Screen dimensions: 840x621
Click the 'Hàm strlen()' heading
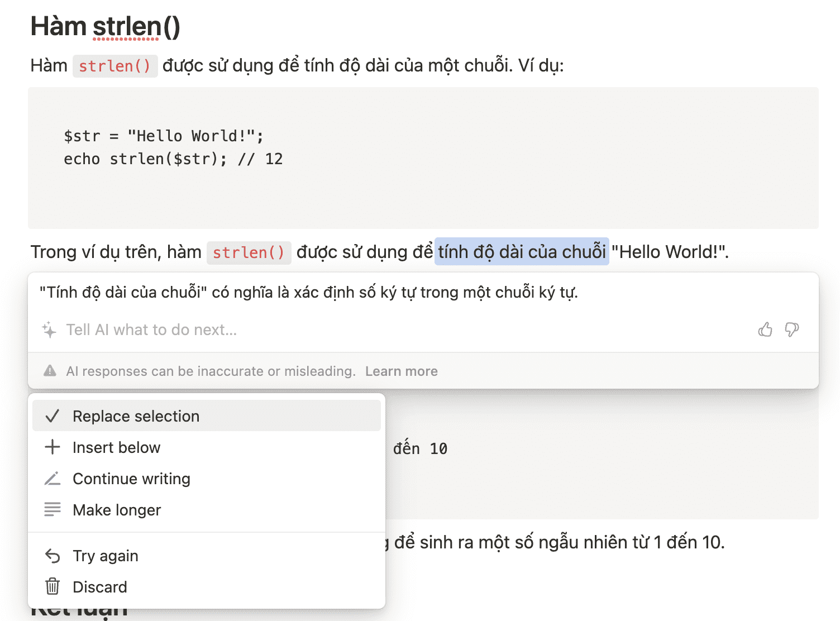(105, 26)
